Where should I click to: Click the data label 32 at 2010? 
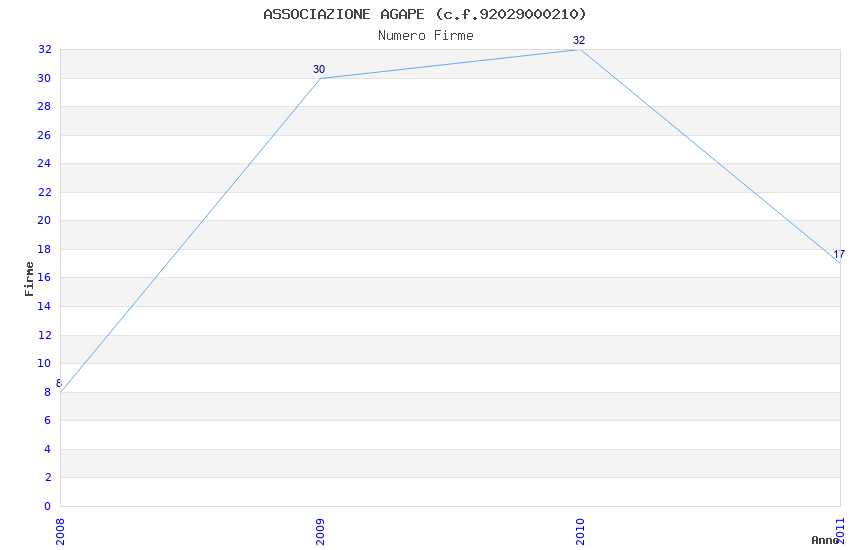click(x=579, y=41)
